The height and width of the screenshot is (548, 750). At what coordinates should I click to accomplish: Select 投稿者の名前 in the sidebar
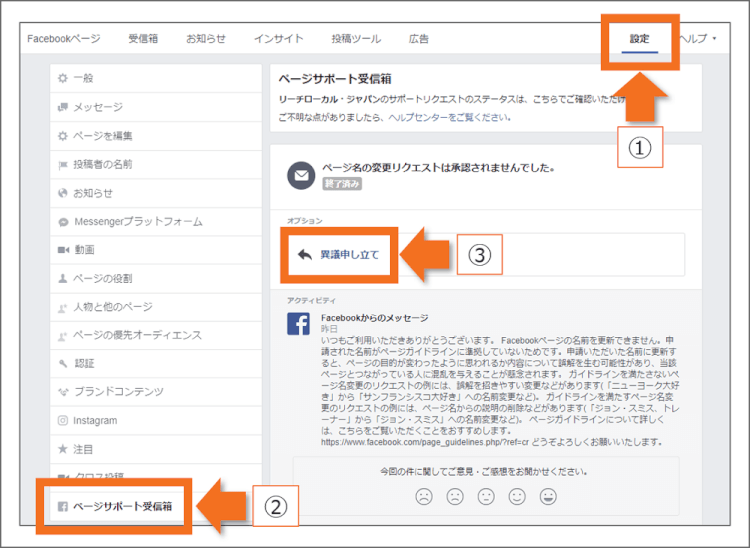156,164
